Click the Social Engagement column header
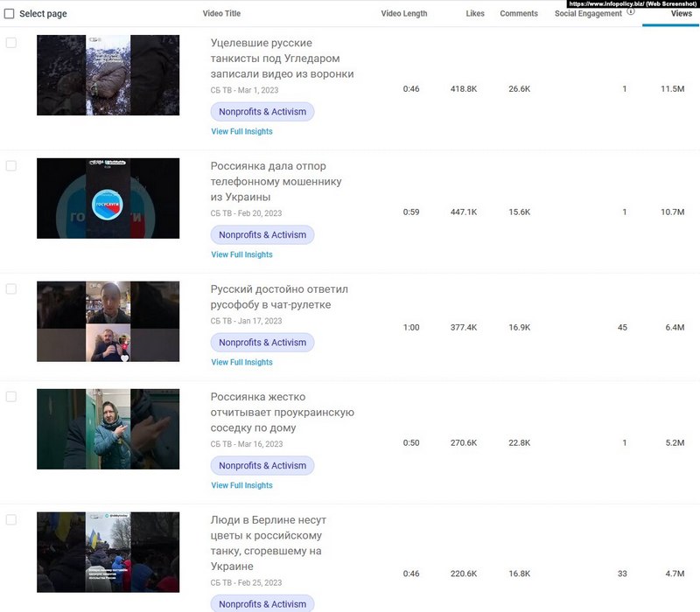This screenshot has height=612, width=700. 588,14
